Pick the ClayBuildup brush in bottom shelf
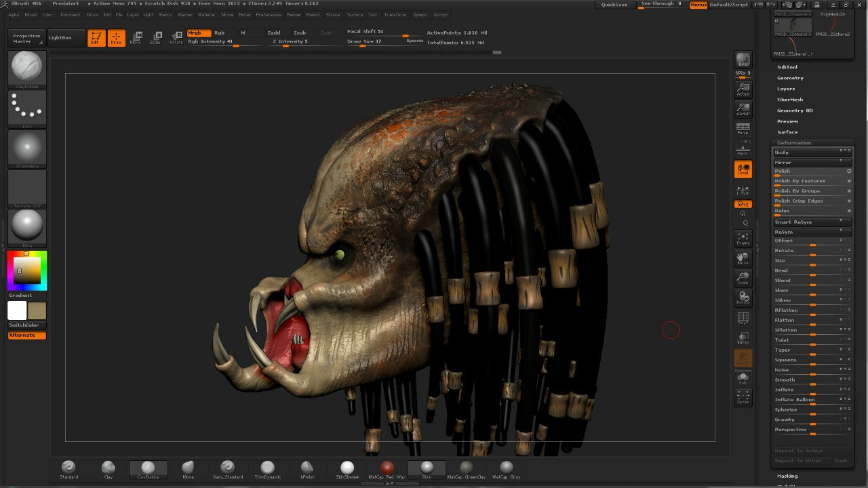 148,470
